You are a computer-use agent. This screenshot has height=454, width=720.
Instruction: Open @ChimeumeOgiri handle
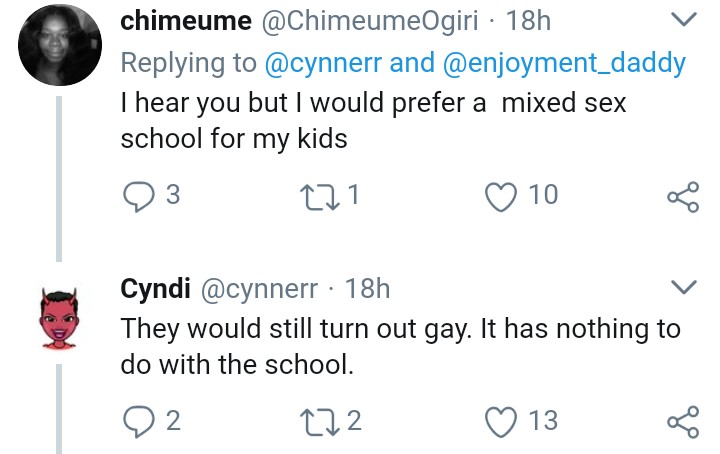(374, 21)
